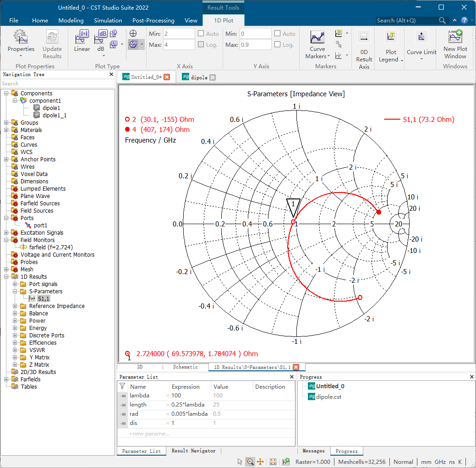
Task: Click the Parameter List filter icon
Action: click(122, 386)
